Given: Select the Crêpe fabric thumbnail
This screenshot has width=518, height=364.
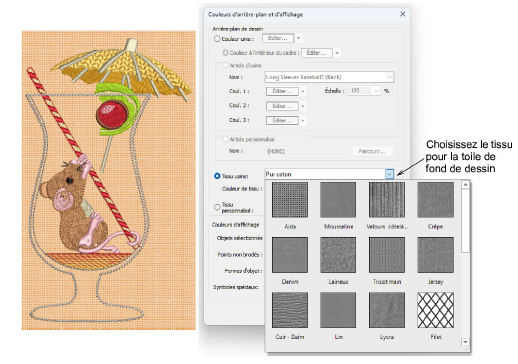Looking at the screenshot, I should pyautogui.click(x=435, y=200).
